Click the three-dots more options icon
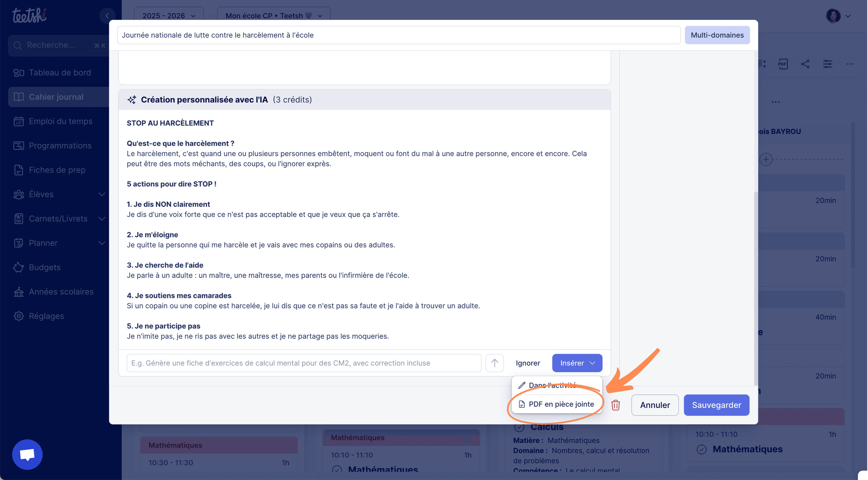868x480 pixels. pyautogui.click(x=849, y=64)
